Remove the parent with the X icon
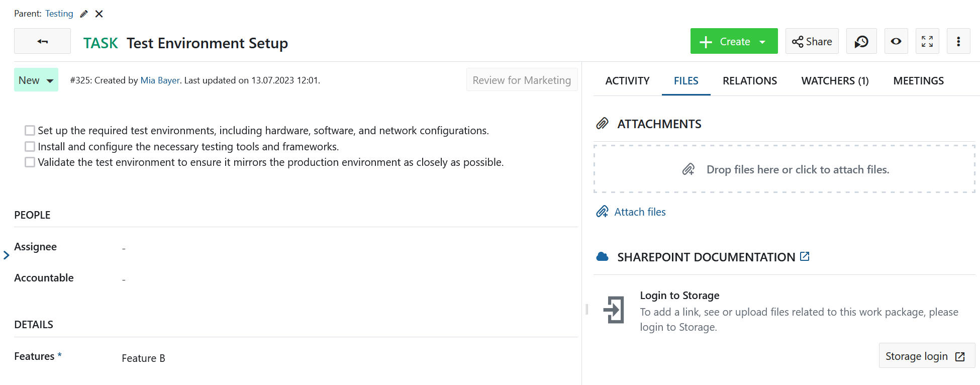 (x=99, y=14)
